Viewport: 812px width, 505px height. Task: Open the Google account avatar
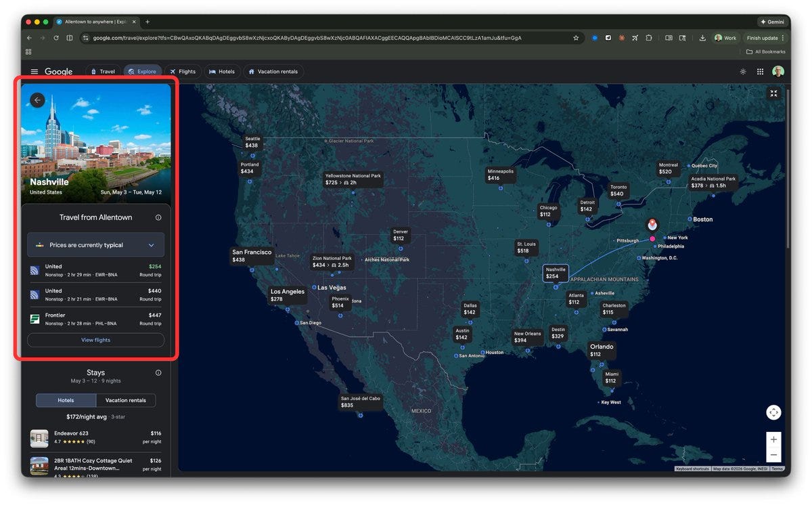778,72
